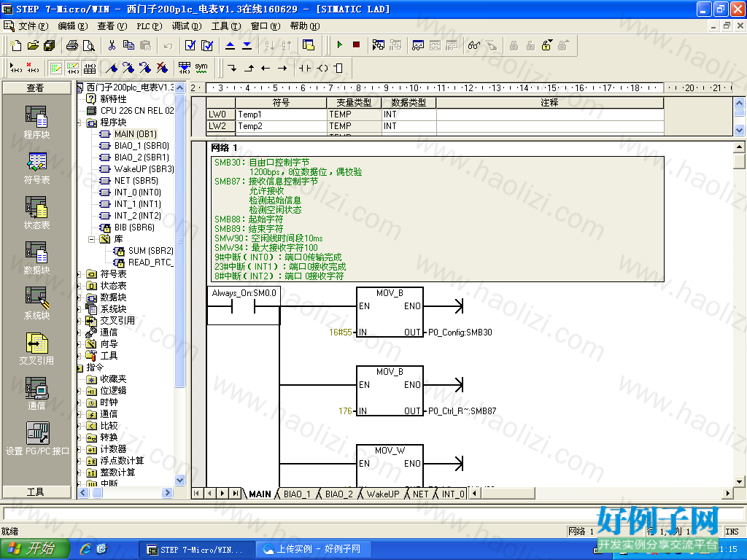Switch to the NET editor tab
Viewport: 747px width, 560px height.
tap(421, 494)
